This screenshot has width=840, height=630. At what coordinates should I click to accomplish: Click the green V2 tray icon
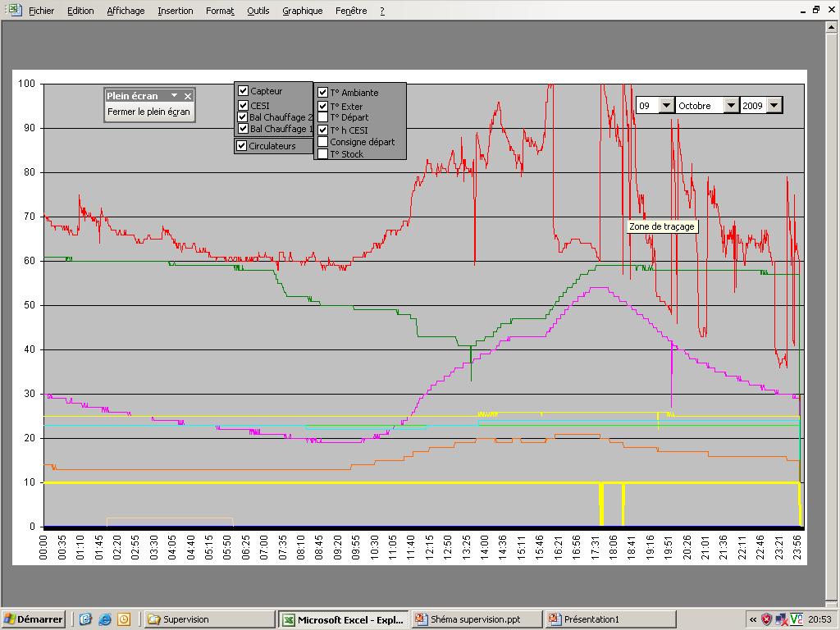click(796, 619)
